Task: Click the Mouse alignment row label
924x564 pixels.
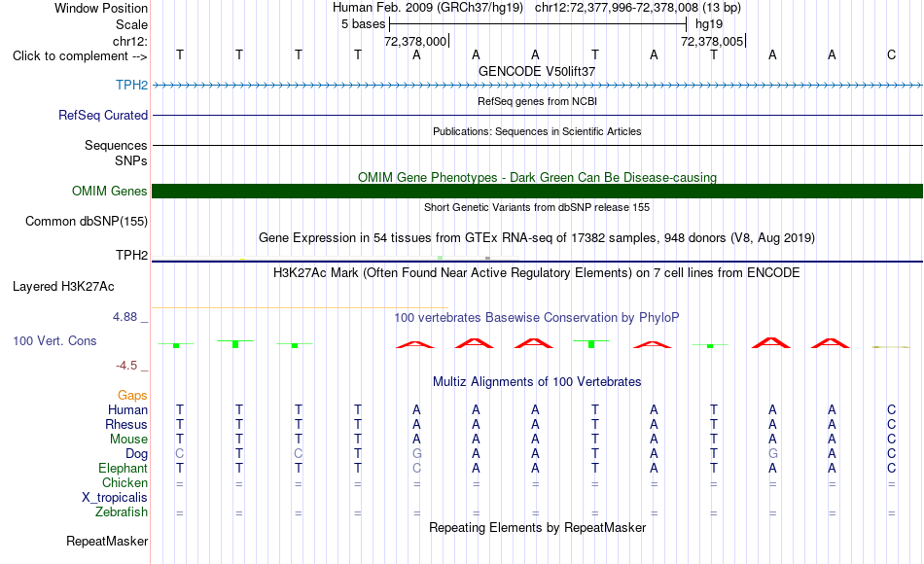Action: [x=128, y=440]
